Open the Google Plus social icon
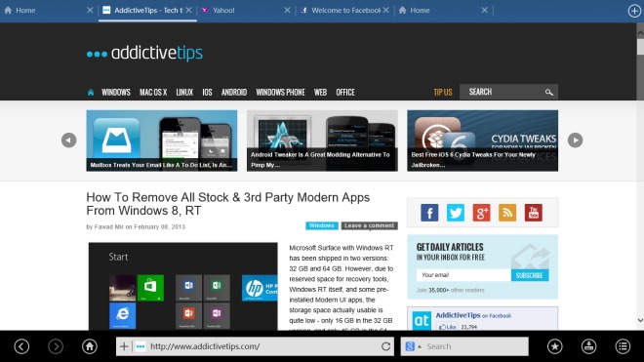 point(481,213)
